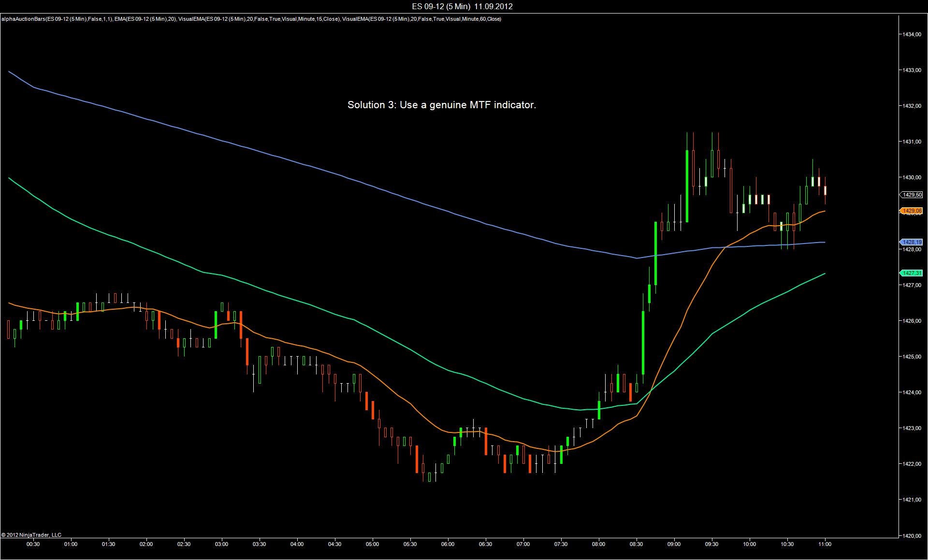
Task: Click the 00:30 time axis label
Action: pos(33,544)
